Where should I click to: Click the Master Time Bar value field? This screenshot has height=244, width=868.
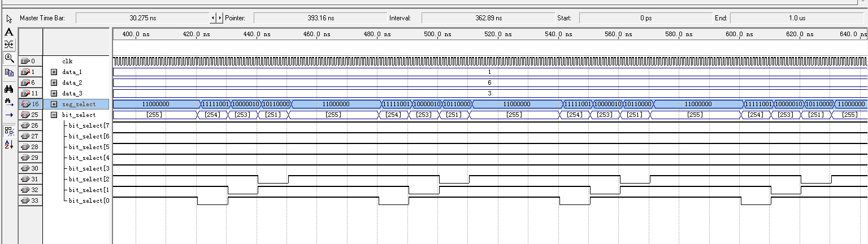[x=142, y=18]
